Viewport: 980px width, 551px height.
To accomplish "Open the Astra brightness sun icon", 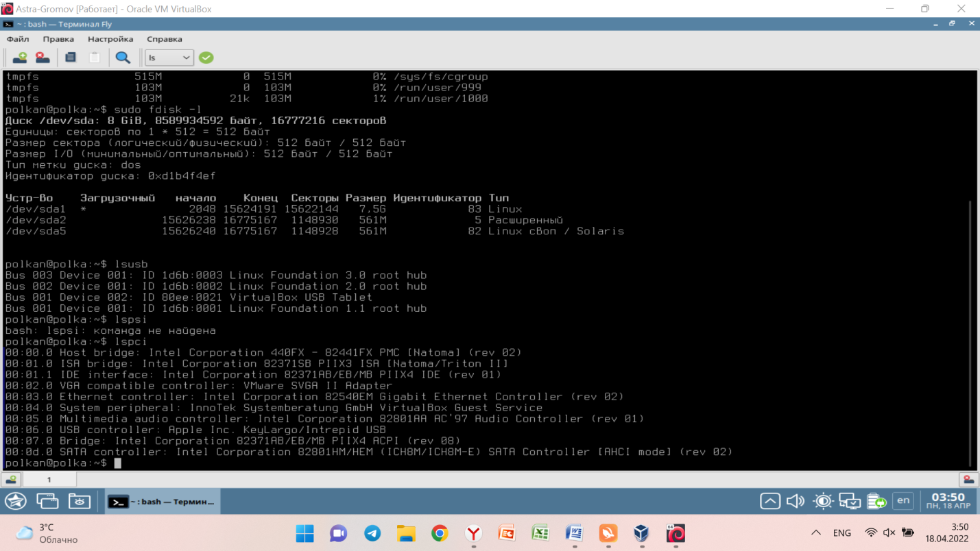I will [x=823, y=501].
